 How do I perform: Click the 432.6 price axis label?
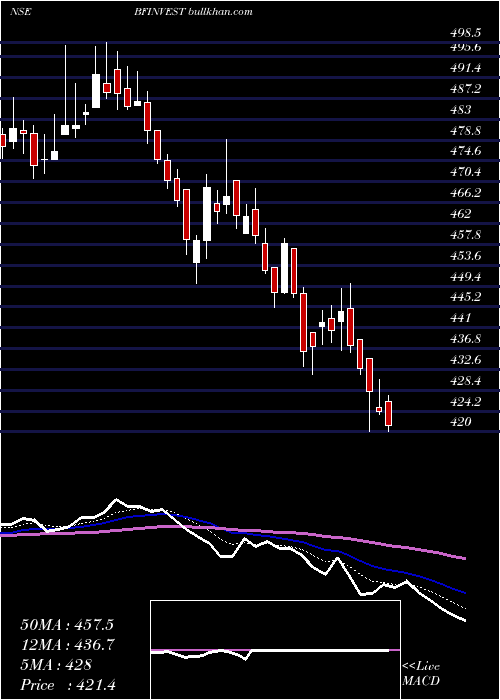(x=465, y=360)
